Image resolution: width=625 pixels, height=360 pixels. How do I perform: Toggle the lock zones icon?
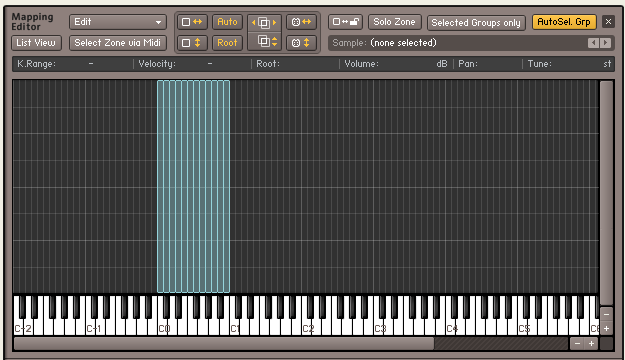tap(346, 22)
